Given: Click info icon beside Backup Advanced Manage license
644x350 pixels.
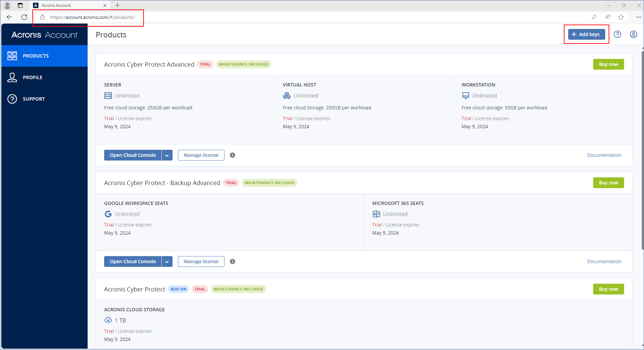Looking at the screenshot, I should tap(233, 261).
